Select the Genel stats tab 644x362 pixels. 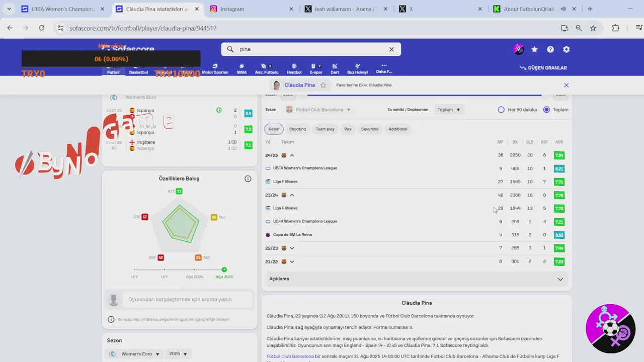coord(274,129)
